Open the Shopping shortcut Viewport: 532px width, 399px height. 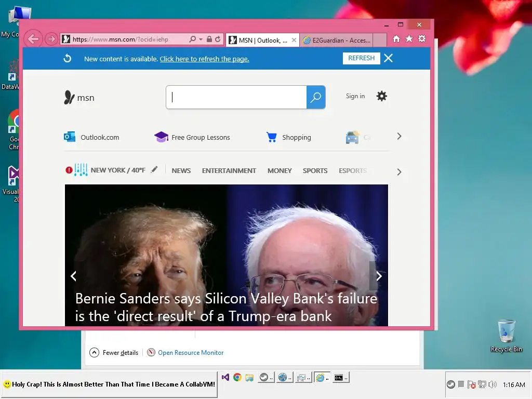[288, 137]
